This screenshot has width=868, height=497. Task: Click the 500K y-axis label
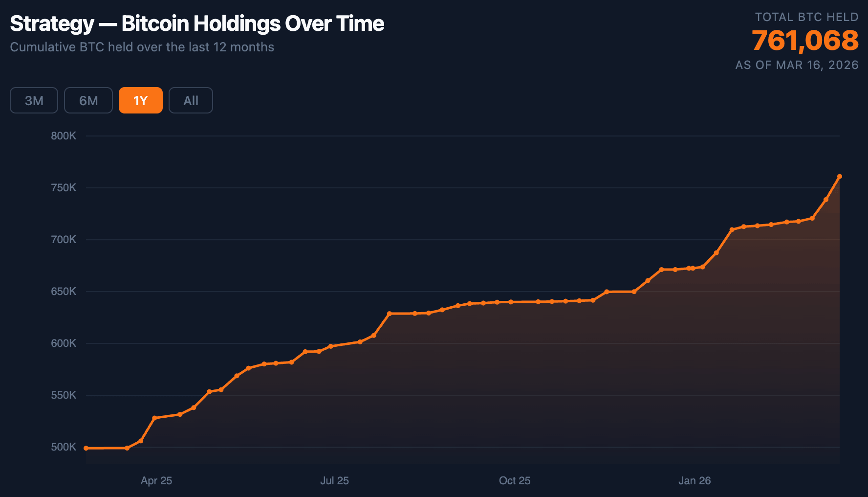point(64,447)
